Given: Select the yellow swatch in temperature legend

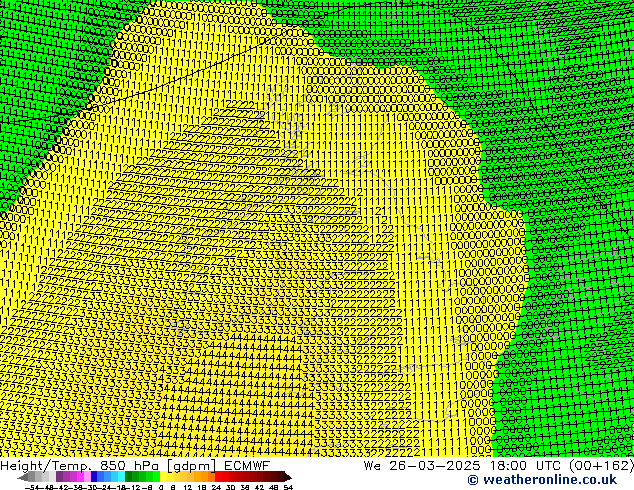Looking at the screenshot, I should (163, 477).
